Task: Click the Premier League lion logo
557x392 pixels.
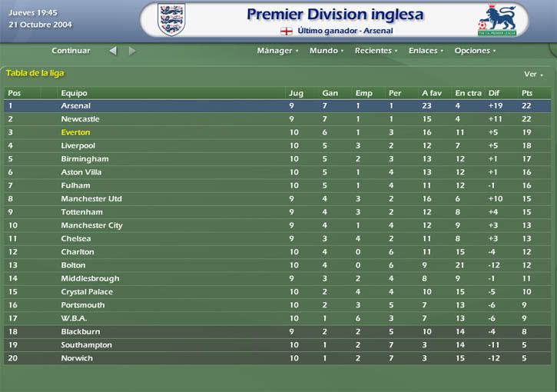Action: [497, 19]
